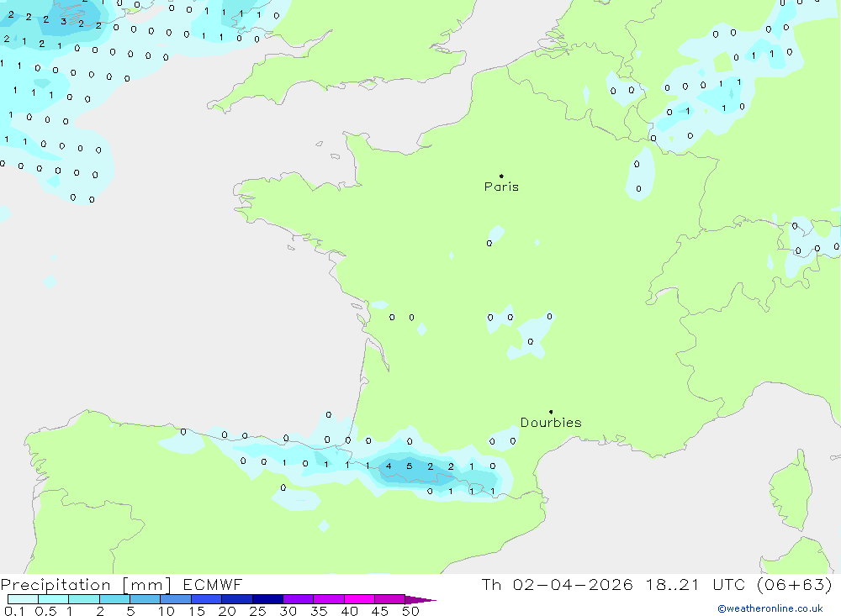Image resolution: width=841 pixels, height=616 pixels.
Task: Click the 'Precipitation [mm]' title text
Action: [x=86, y=585]
